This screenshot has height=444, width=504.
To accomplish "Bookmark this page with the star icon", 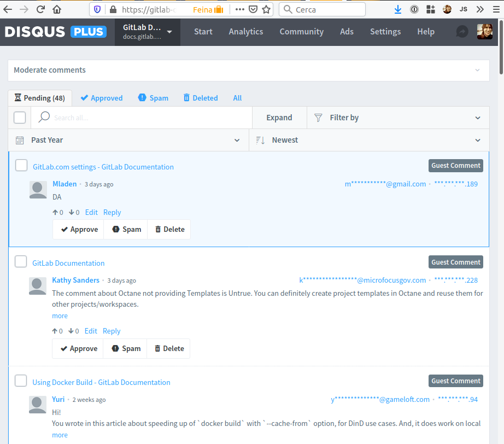I will [266, 9].
